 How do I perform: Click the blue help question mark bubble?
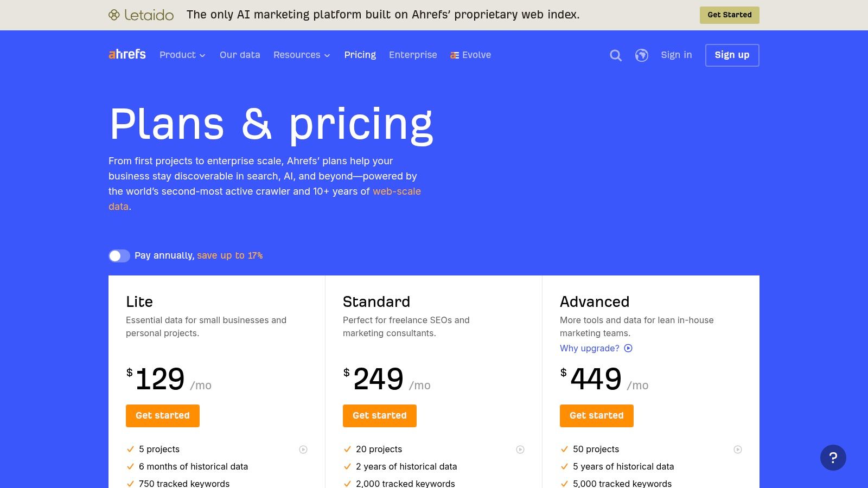coord(833,458)
